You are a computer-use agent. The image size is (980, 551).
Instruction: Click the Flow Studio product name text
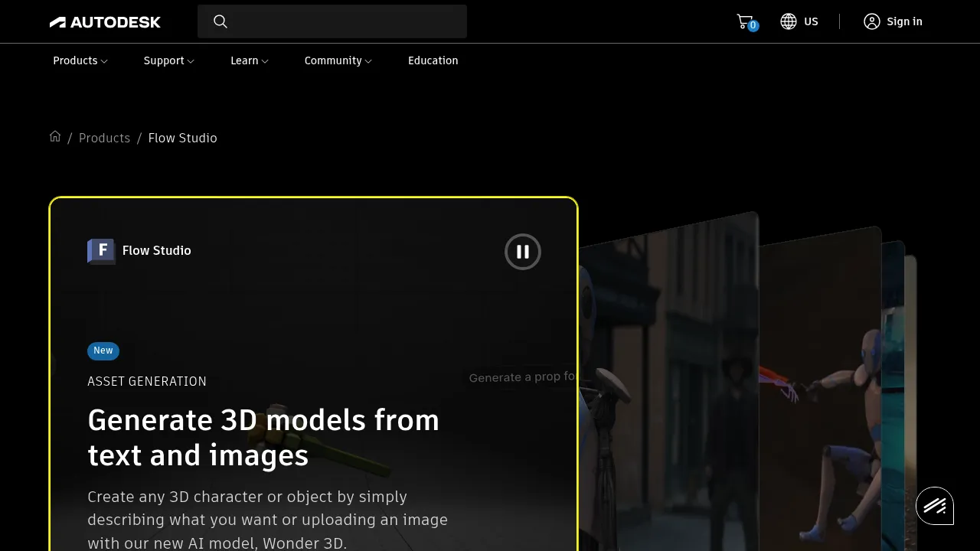point(157,250)
